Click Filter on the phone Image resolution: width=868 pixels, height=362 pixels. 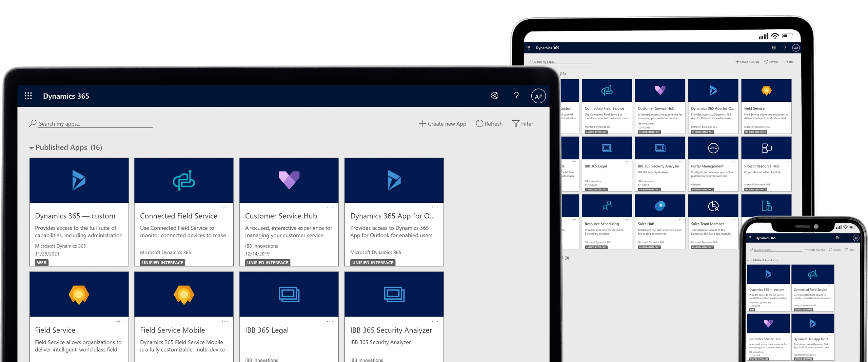[x=849, y=250]
